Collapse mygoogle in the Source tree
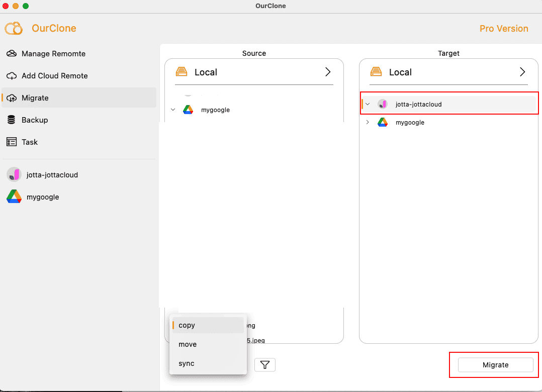 click(173, 109)
